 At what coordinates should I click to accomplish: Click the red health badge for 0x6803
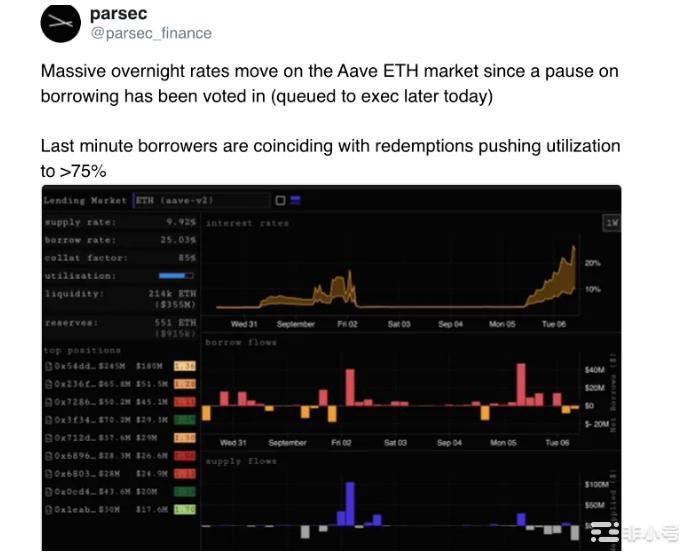(184, 473)
